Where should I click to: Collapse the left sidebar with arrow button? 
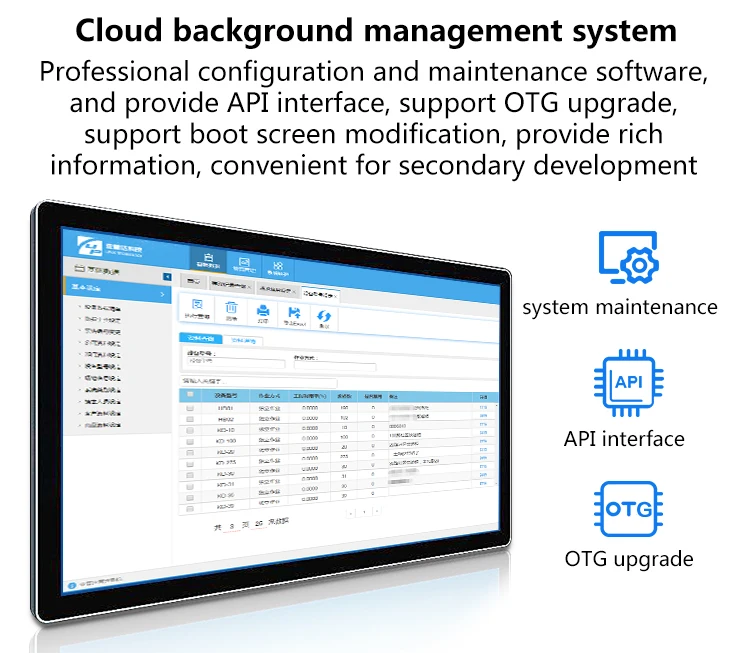[x=167, y=277]
